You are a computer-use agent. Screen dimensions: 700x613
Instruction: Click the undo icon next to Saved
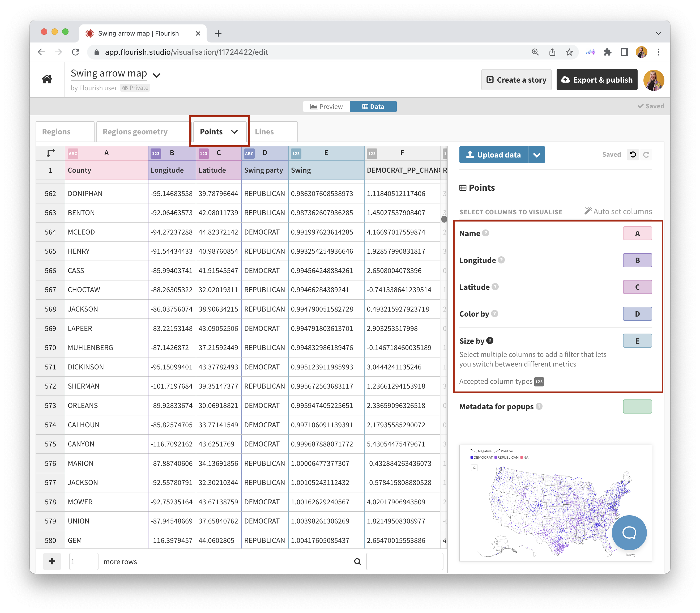coord(633,155)
